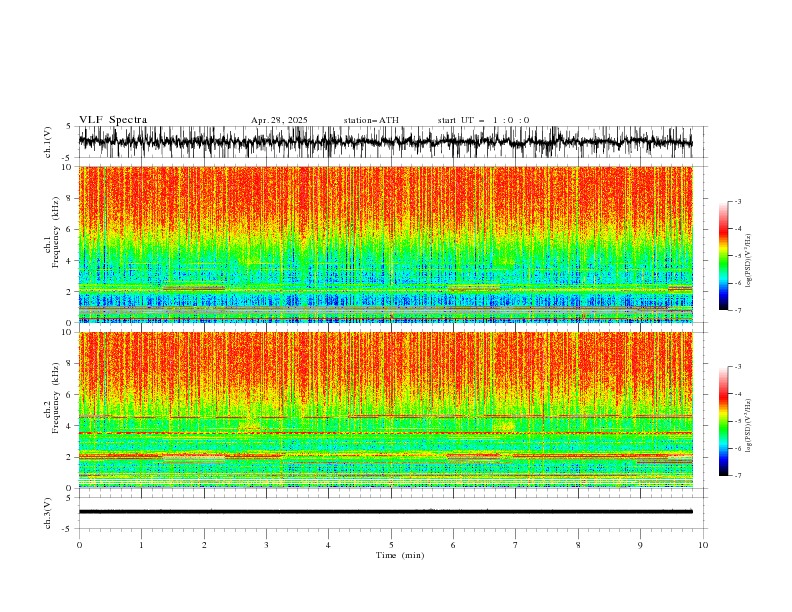
Task: Click the time axis tick label '3'
Action: point(266,545)
